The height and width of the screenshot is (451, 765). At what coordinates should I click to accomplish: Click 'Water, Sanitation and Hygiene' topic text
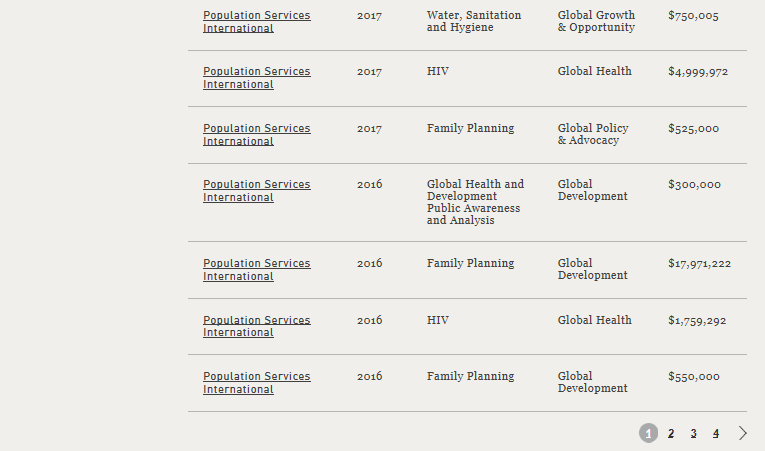tap(474, 21)
